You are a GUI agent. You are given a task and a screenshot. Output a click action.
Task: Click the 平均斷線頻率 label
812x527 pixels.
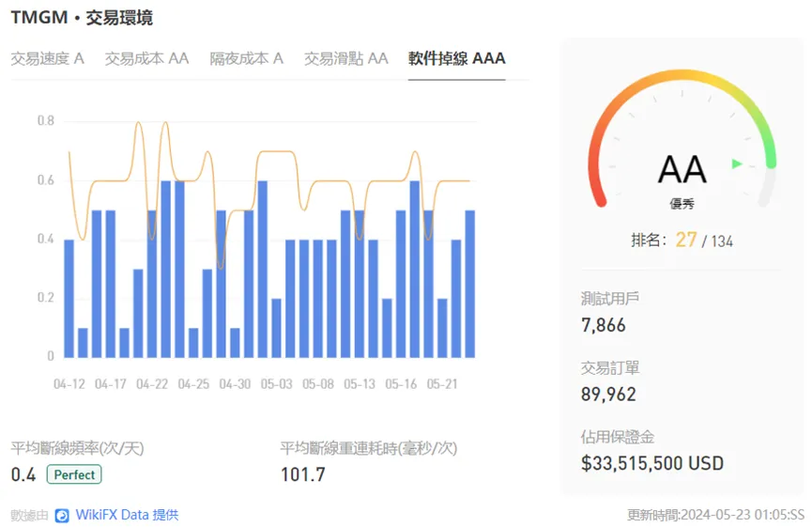pyautogui.click(x=78, y=448)
